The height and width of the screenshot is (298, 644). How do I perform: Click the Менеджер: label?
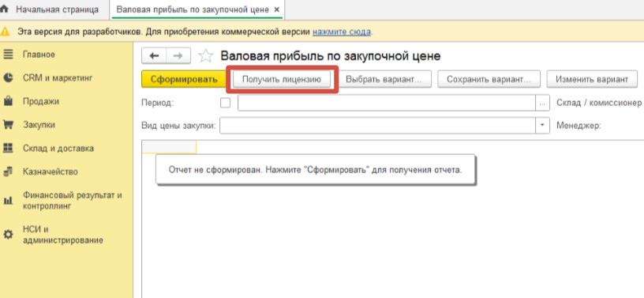pos(578,126)
